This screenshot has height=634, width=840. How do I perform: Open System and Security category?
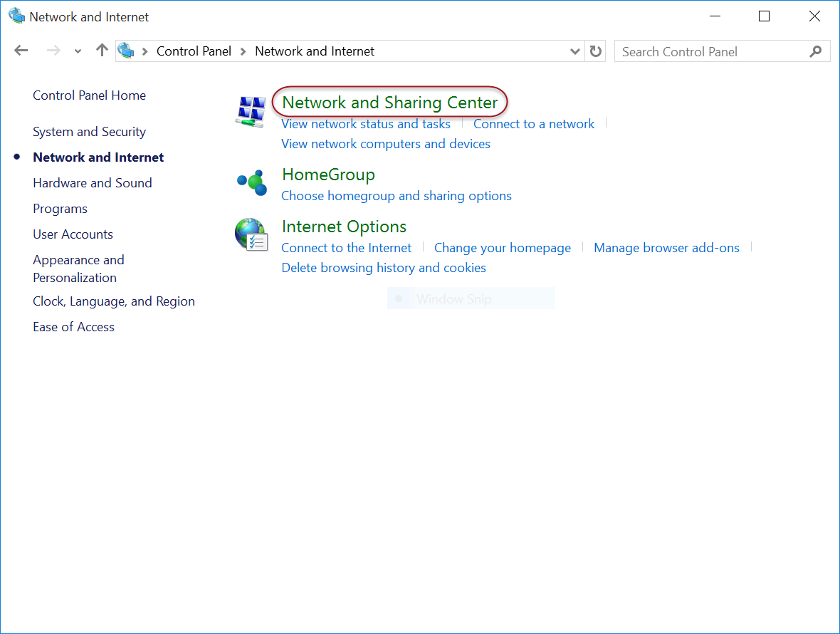pos(89,132)
